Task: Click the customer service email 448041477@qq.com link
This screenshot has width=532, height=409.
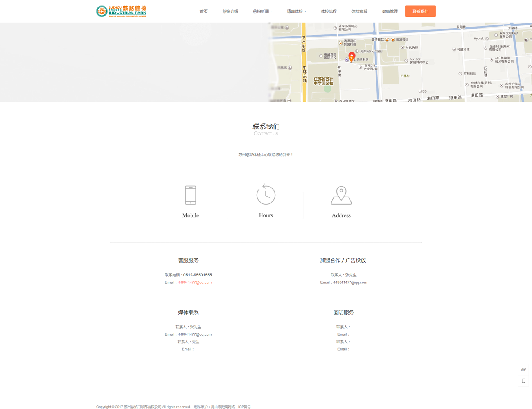Action: (194, 282)
